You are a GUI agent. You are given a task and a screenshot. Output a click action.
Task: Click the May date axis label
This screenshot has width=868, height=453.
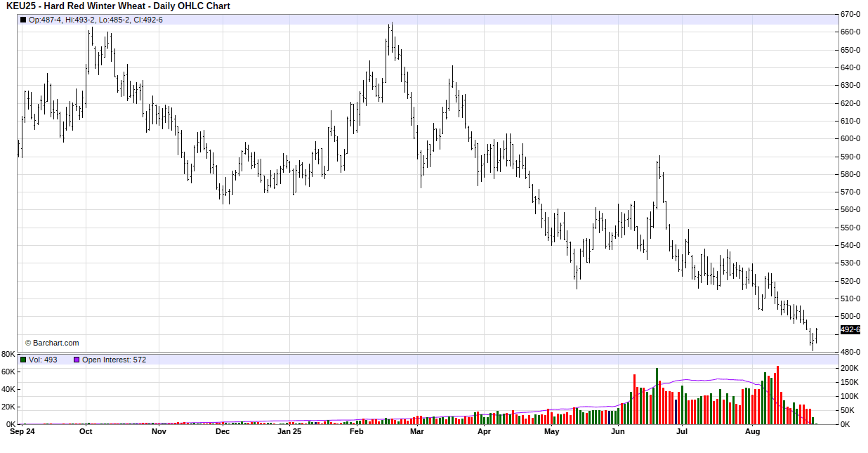click(x=552, y=432)
